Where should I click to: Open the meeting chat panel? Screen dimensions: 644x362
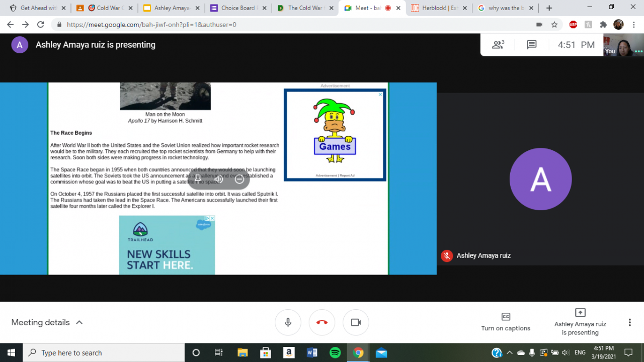531,45
